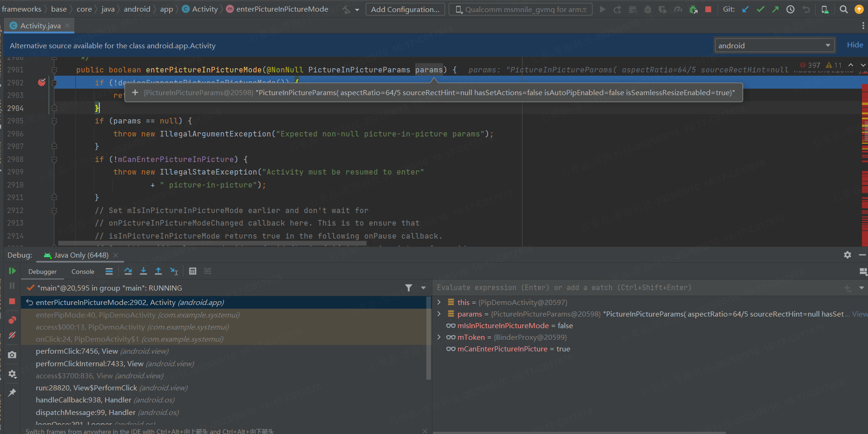The height and width of the screenshot is (434, 868).
Task: Select mCanEnterPictureInPicture variable row
Action: click(x=508, y=349)
